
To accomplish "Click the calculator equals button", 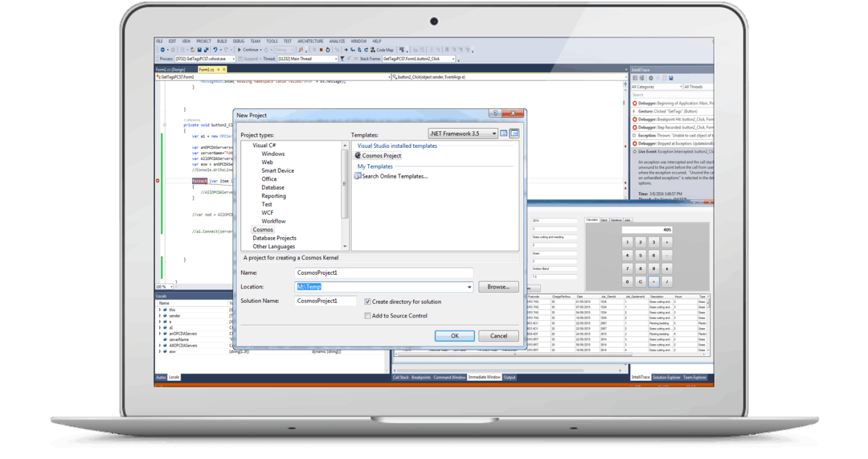I will coord(654,282).
